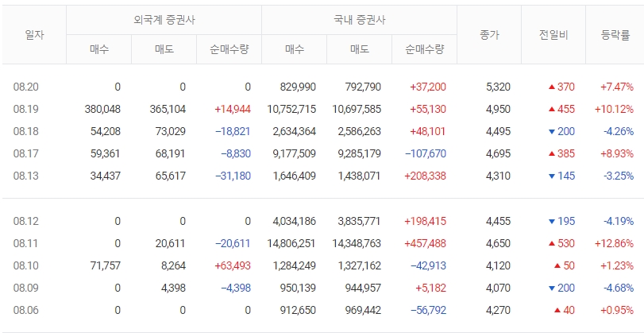This screenshot has width=644, height=333.
Task: Click the -4.26% rate
Action: (x=619, y=131)
